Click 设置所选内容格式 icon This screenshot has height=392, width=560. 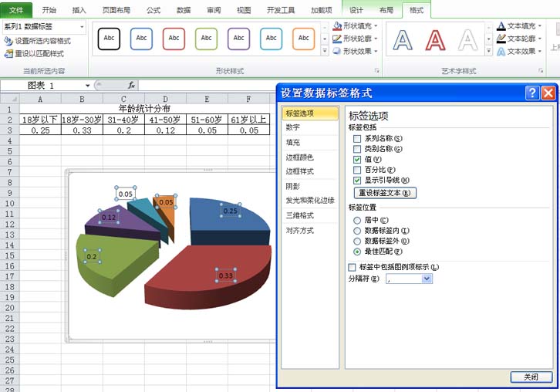[x=8, y=41]
